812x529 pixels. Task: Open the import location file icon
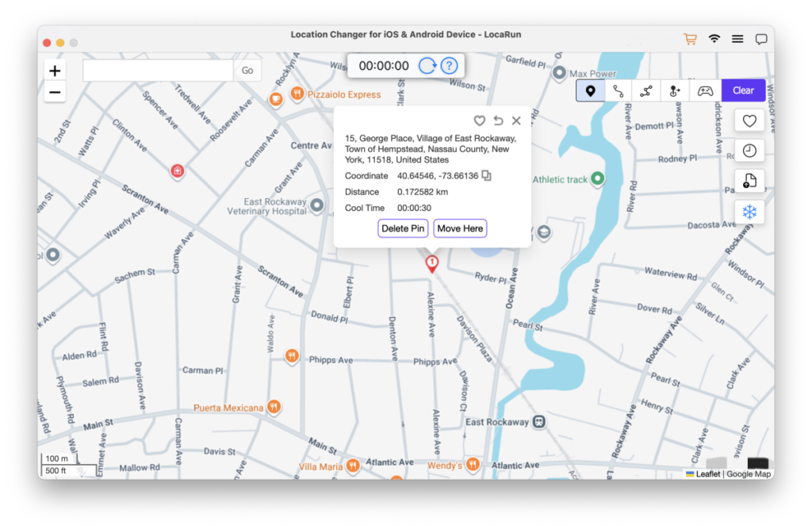(x=749, y=181)
